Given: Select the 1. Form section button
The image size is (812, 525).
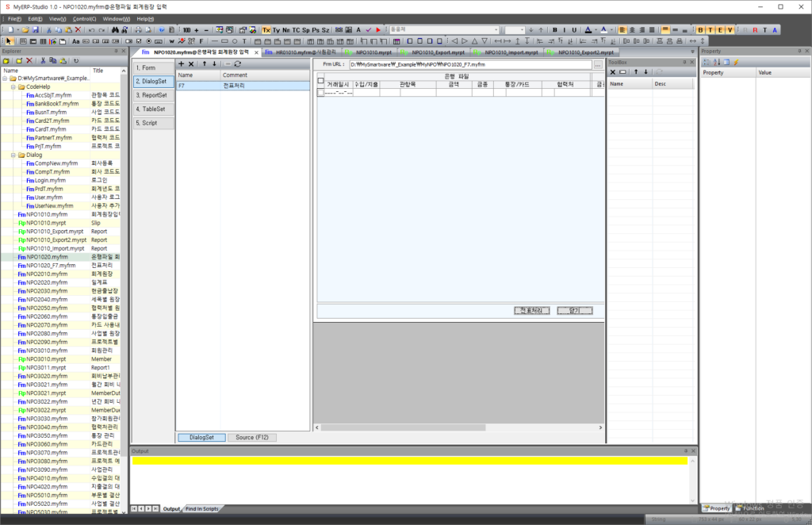Looking at the screenshot, I should tap(154, 68).
